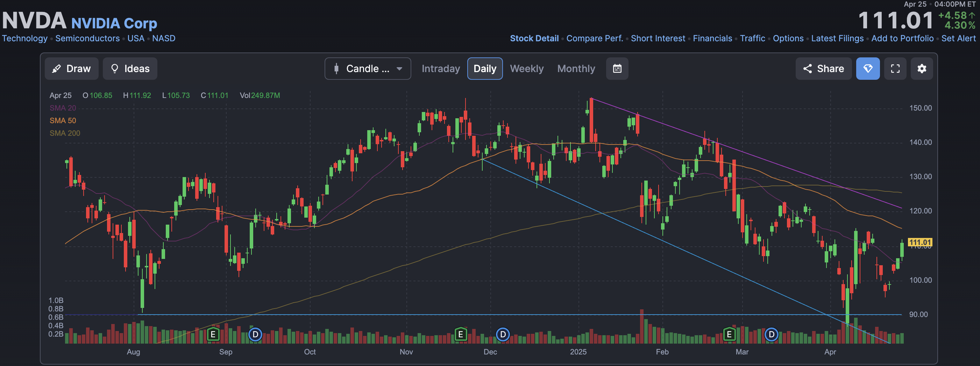Select the SMA 200 indicator label
This screenshot has width=980, height=366.
click(x=65, y=133)
